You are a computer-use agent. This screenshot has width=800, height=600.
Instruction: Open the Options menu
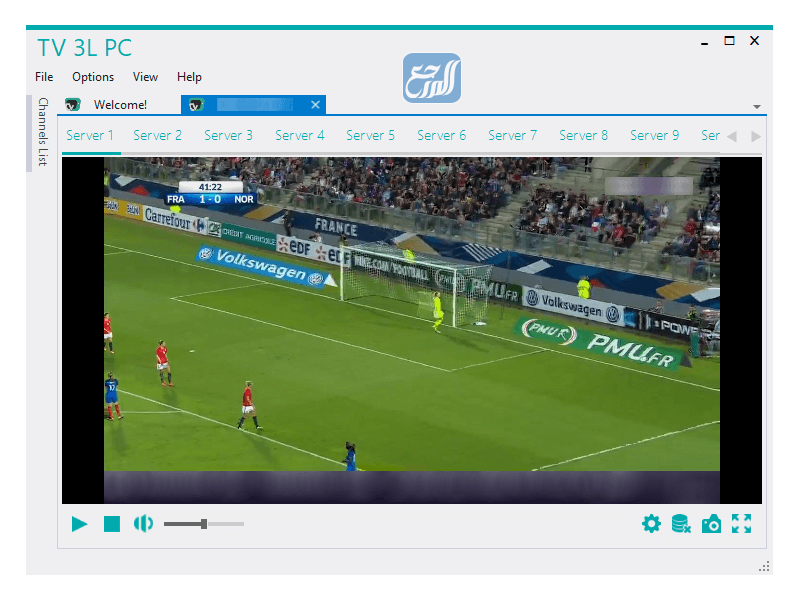92,76
